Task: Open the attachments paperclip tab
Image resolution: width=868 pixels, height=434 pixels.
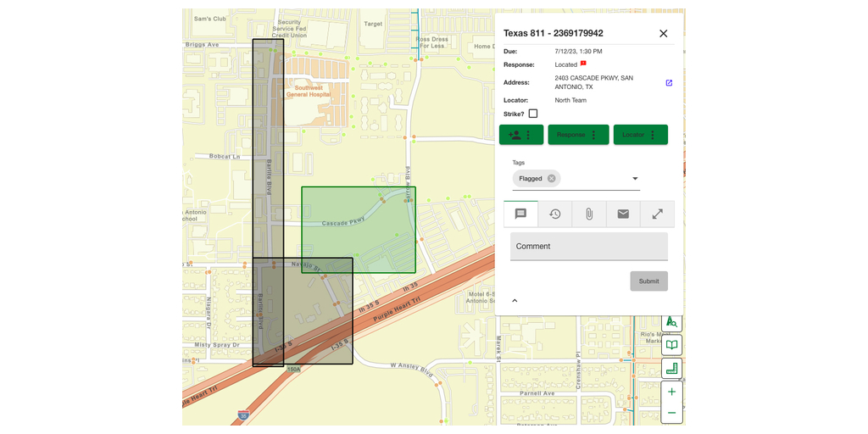Action: [x=589, y=214]
